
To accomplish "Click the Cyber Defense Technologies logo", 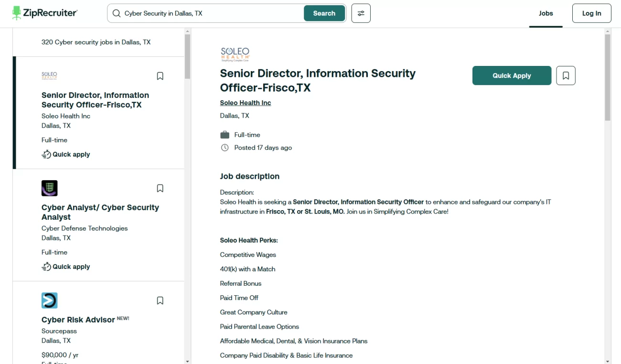I will pyautogui.click(x=50, y=188).
